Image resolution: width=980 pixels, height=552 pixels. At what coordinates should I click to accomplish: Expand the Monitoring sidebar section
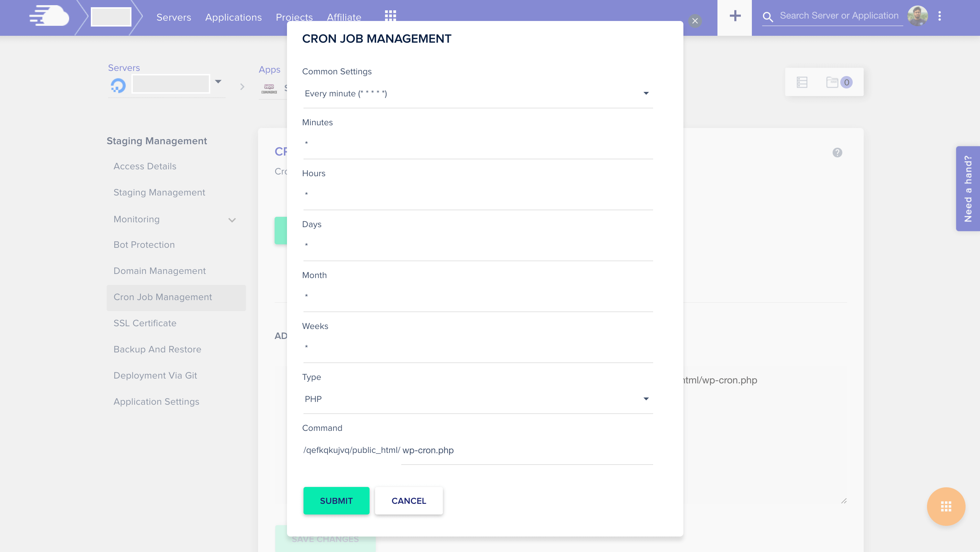[232, 220]
